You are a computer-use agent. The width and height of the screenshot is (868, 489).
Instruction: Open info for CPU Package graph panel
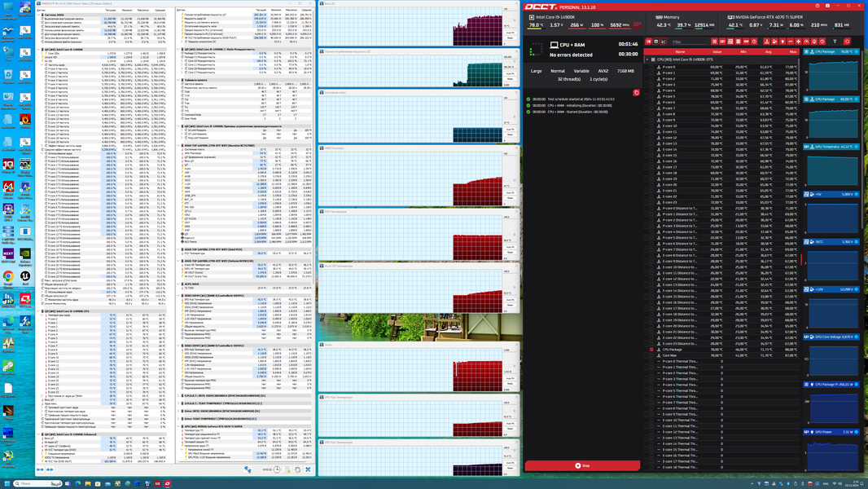[857, 51]
